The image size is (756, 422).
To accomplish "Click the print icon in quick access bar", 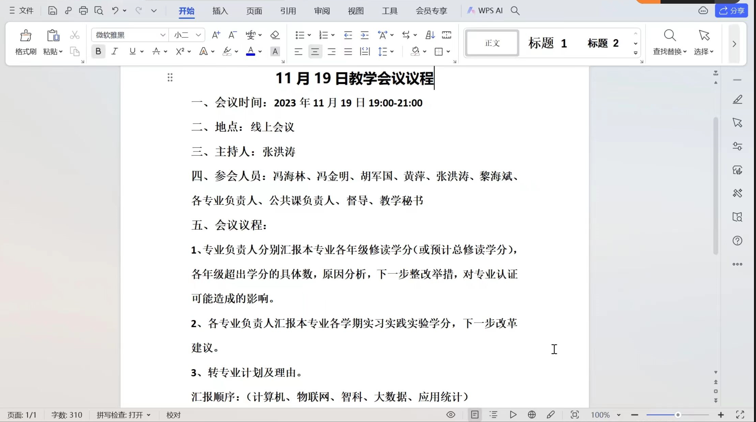I will (83, 11).
